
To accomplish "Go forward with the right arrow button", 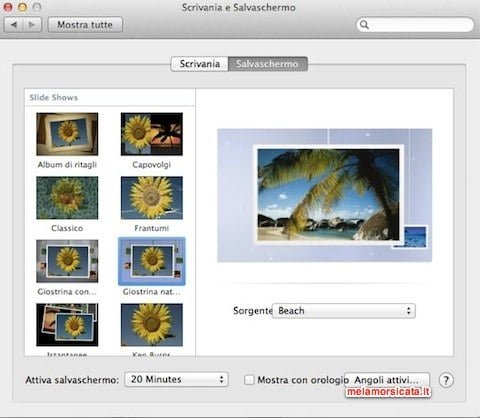I will pos(32,25).
